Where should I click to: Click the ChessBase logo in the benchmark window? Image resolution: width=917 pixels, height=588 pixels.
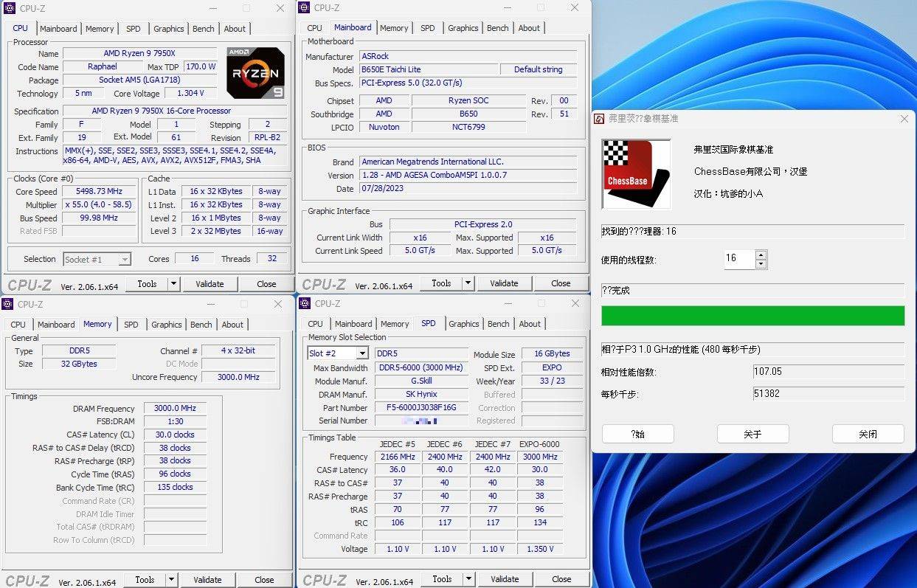pos(636,173)
